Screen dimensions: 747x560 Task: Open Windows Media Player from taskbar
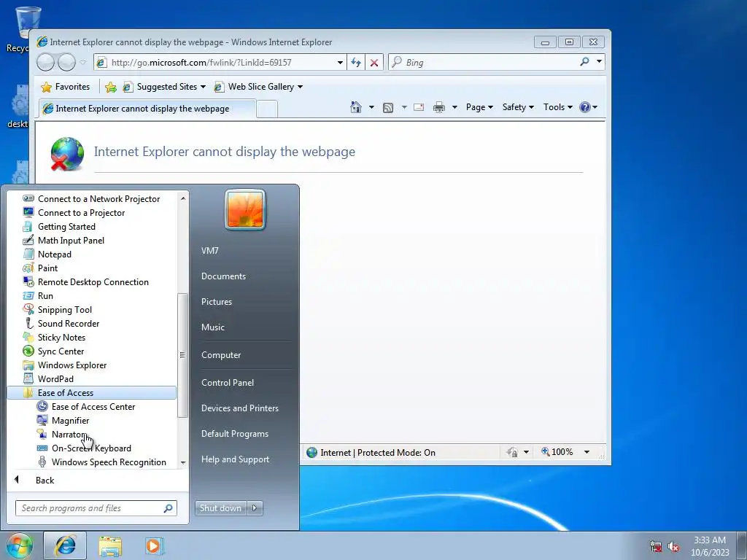click(153, 545)
